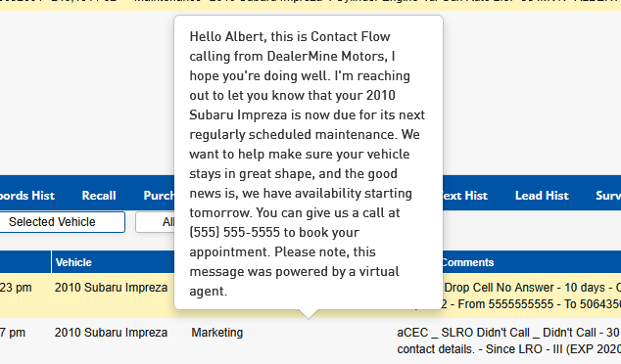Click the Selected Vehicle filter button

[62, 222]
